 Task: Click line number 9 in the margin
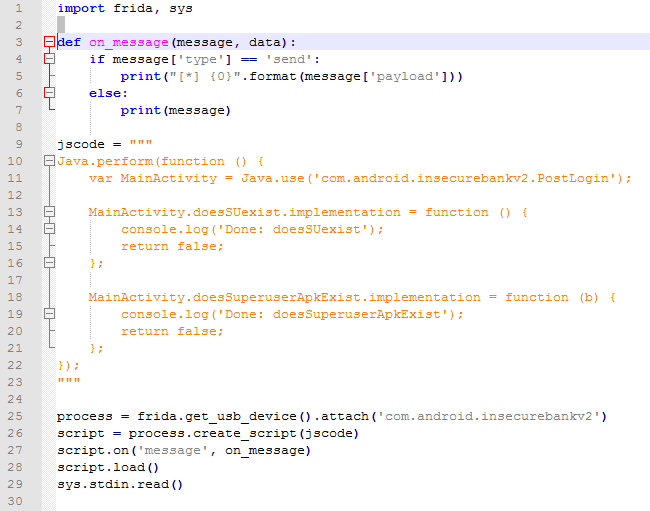19,144
